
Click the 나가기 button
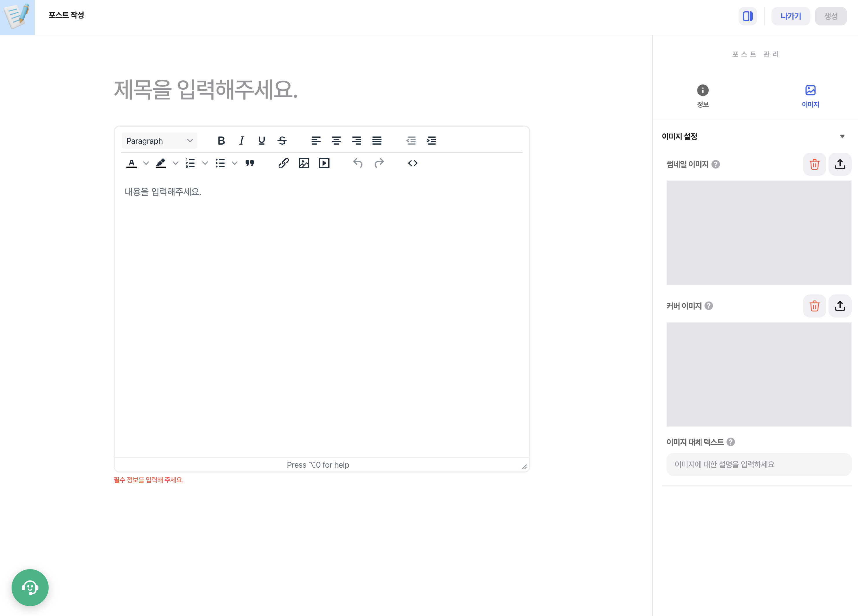point(790,16)
